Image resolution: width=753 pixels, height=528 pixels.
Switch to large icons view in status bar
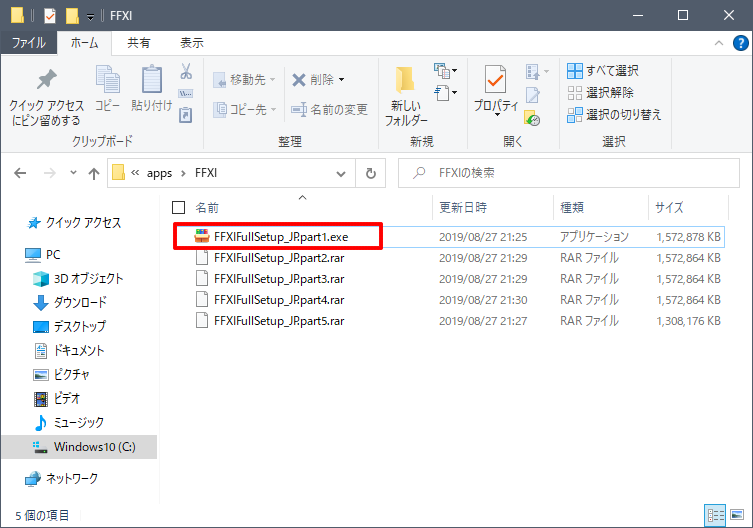click(737, 515)
